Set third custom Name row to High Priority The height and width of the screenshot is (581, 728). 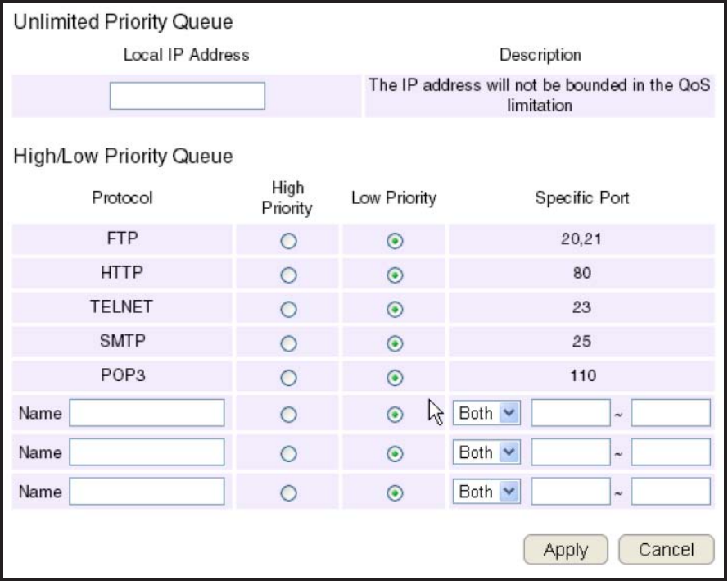[288, 492]
